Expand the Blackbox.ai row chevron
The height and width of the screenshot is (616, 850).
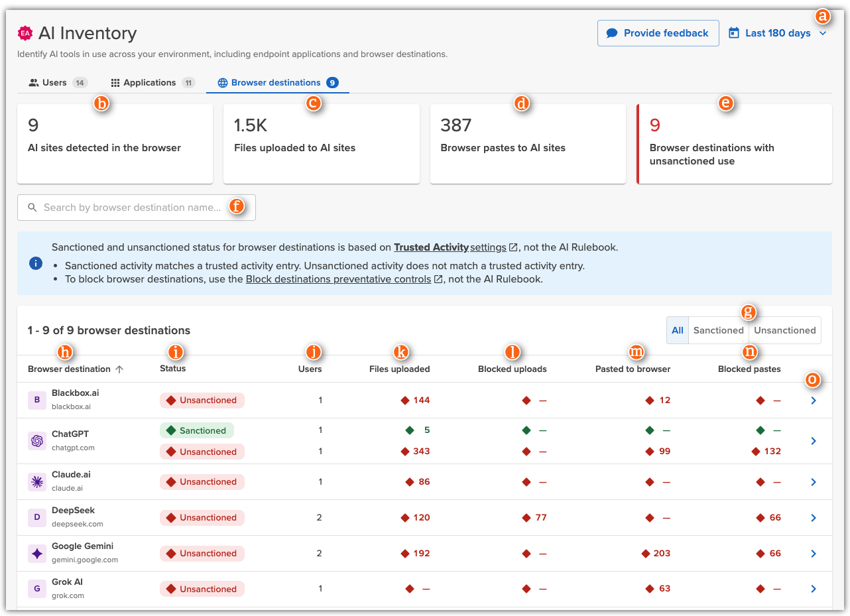click(x=814, y=400)
